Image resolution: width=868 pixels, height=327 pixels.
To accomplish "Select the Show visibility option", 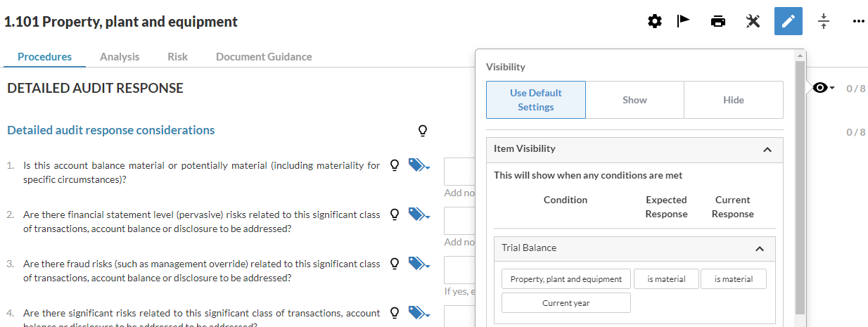I will 634,100.
